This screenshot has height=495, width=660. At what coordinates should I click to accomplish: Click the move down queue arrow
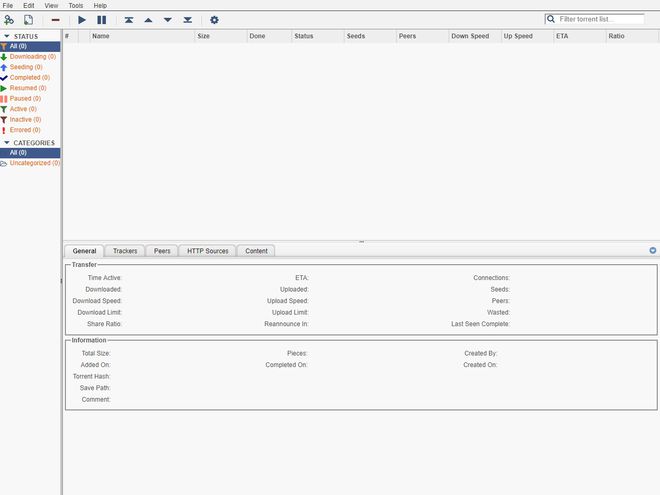pyautogui.click(x=167, y=20)
